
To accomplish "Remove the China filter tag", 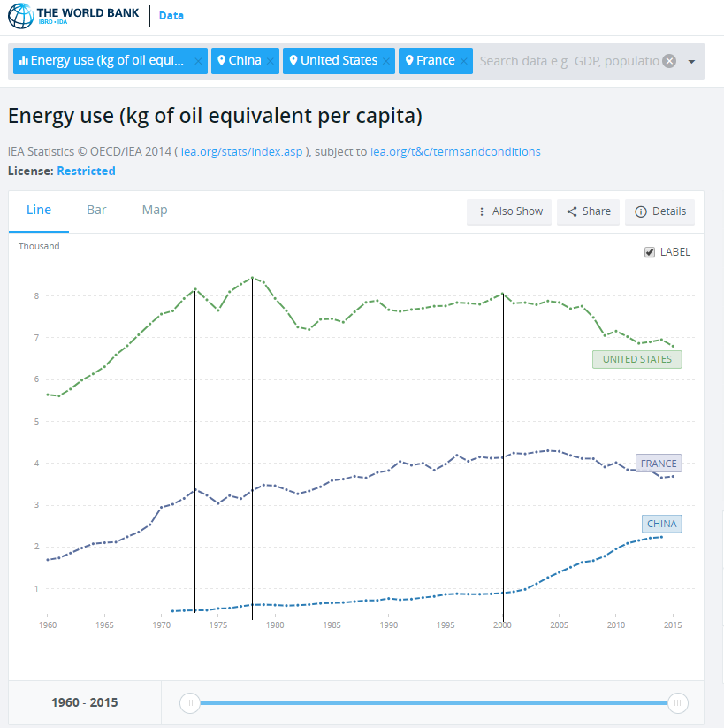I will click(271, 61).
